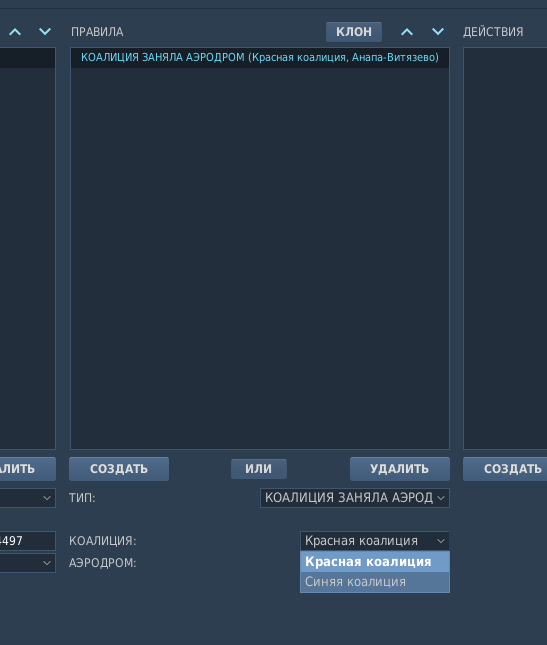Click the partially visible ...АЛИТЬ button at left
547x645 pixels.
click(28, 469)
